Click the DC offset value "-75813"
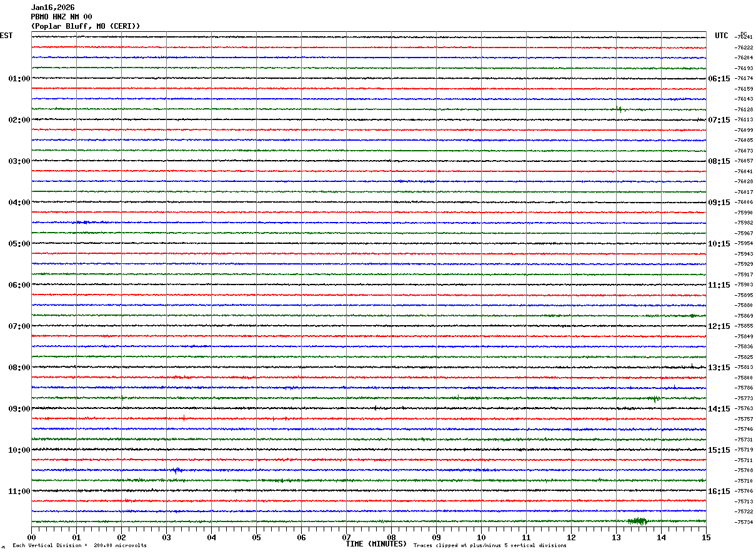 (744, 368)
